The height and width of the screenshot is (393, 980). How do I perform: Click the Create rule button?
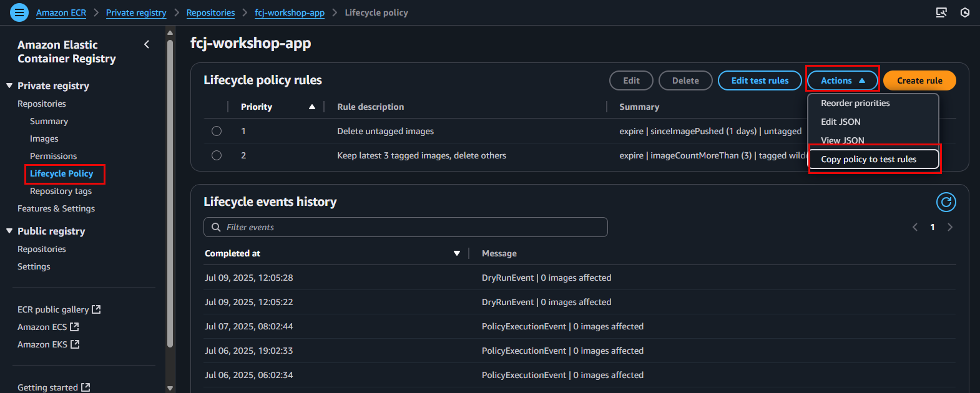pos(919,80)
